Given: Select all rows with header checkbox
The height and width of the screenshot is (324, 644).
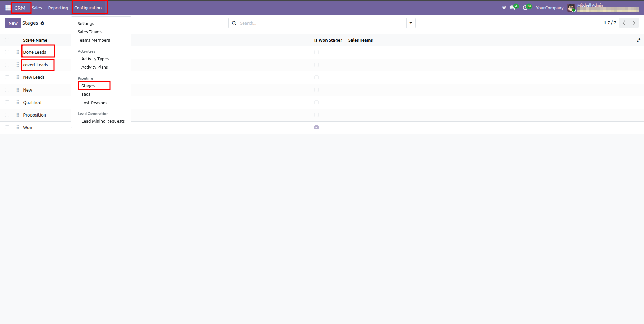Looking at the screenshot, I should click(x=7, y=40).
